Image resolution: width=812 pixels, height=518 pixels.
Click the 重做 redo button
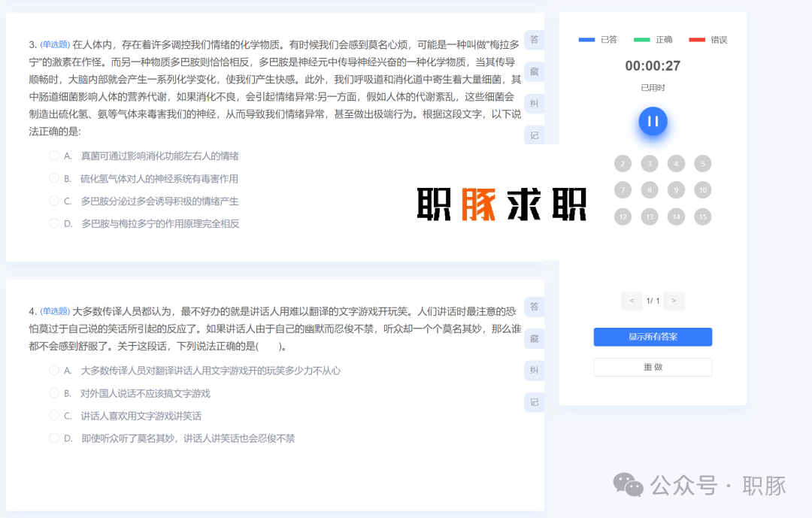tap(652, 367)
